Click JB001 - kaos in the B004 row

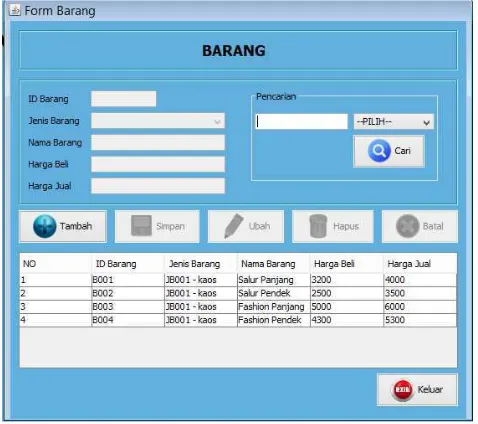[201, 320]
